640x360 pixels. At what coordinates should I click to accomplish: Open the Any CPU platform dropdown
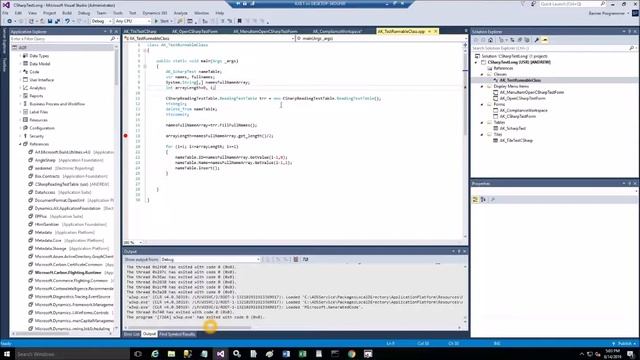click(x=133, y=21)
